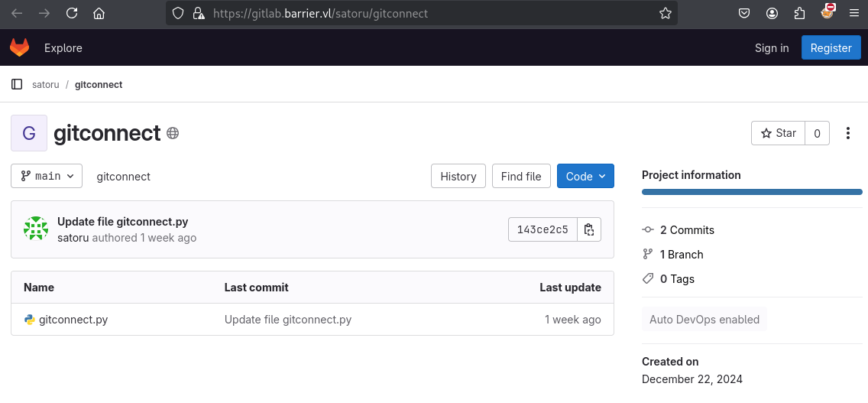Open the 0 Tags link
This screenshot has height=403, width=868.
(x=677, y=278)
